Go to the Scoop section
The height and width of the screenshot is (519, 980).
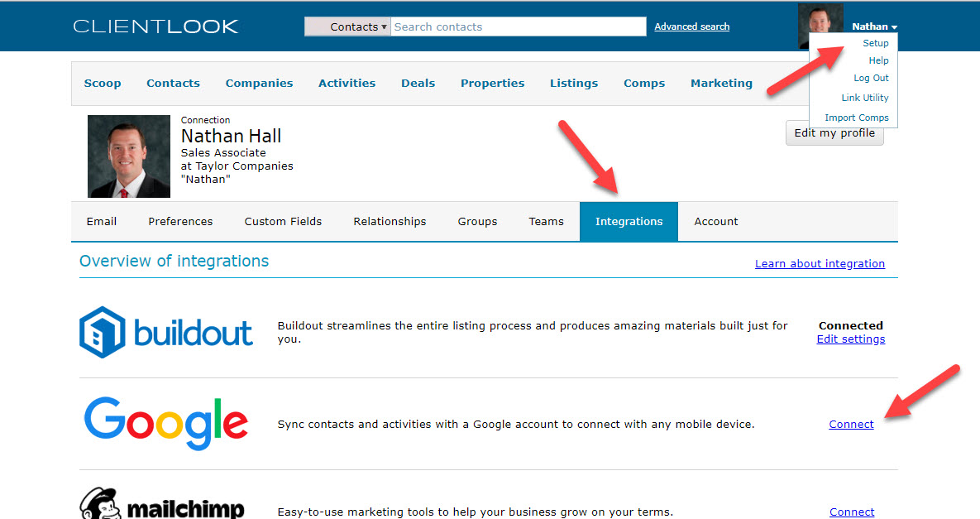tap(103, 83)
